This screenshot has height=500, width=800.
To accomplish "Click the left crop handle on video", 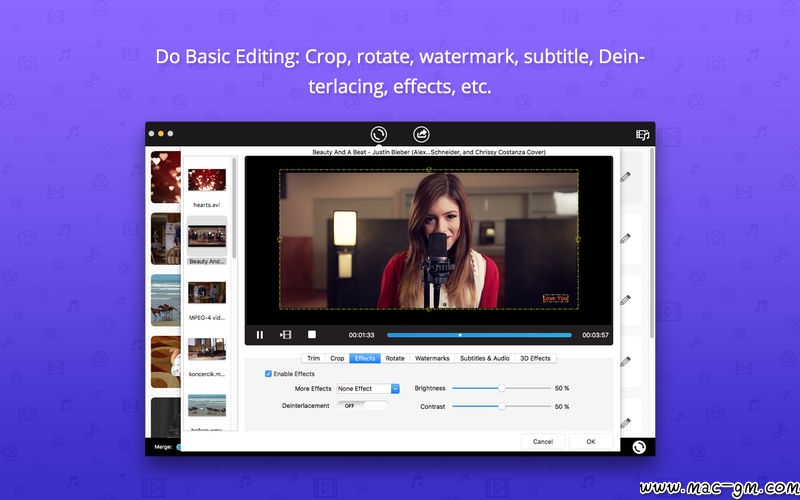I will [280, 239].
